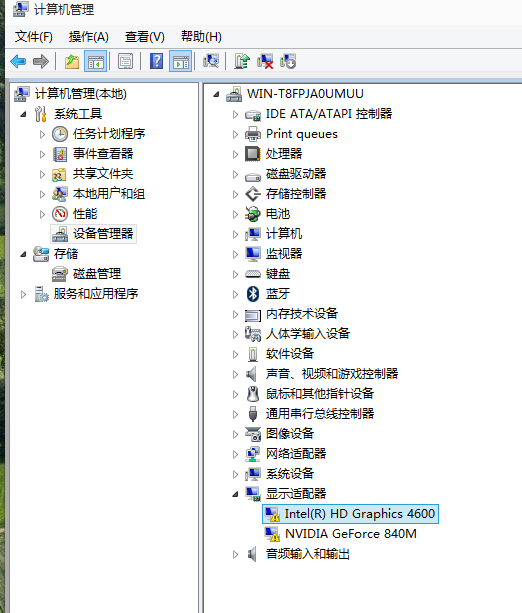Toggle the Show/Hide Console Tree icon
Viewport: 522px width, 613px height.
[x=95, y=61]
